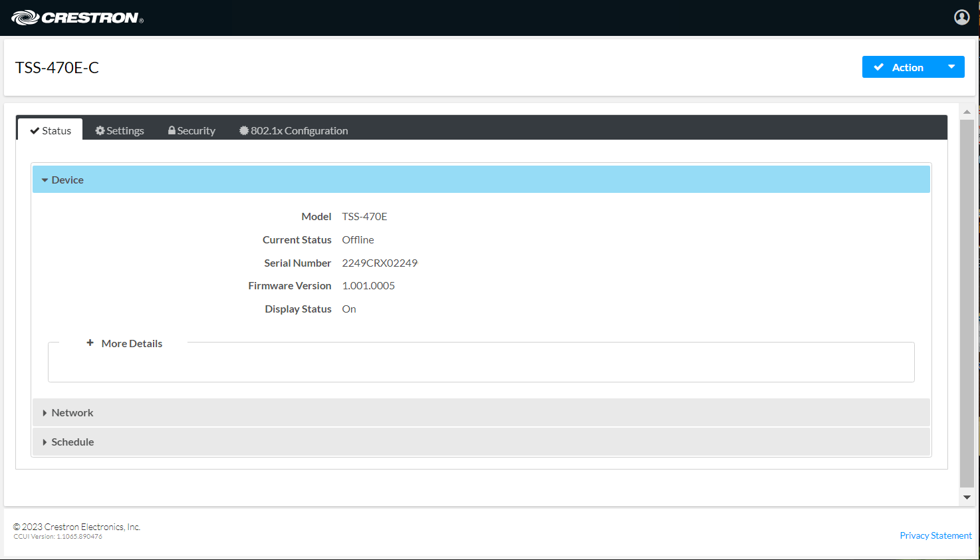
Task: Expand the Network section
Action: tap(481, 412)
